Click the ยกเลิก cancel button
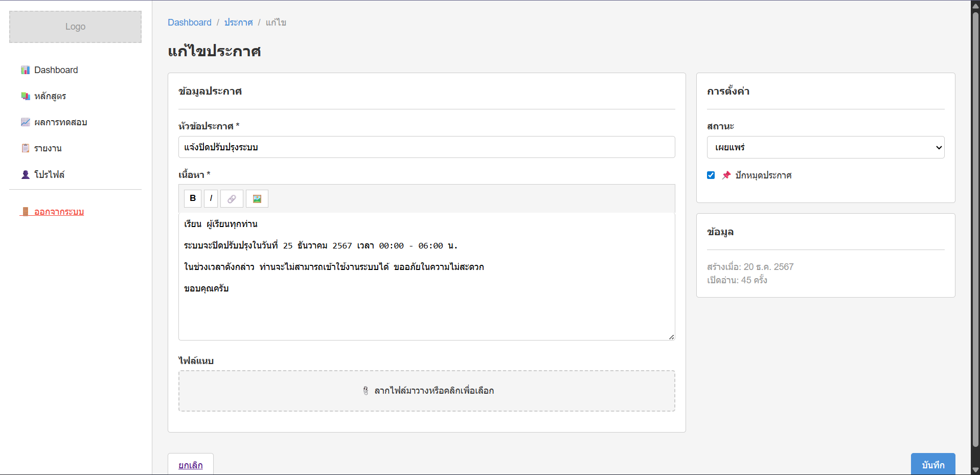Screen dimensions: 980x475 click(x=190, y=465)
